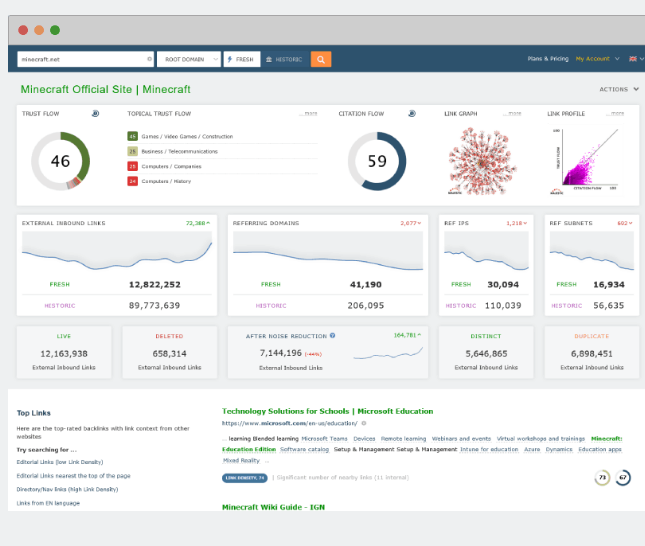Click the Trust Flow 46 donut chart
645x546 pixels.
pos(60,160)
